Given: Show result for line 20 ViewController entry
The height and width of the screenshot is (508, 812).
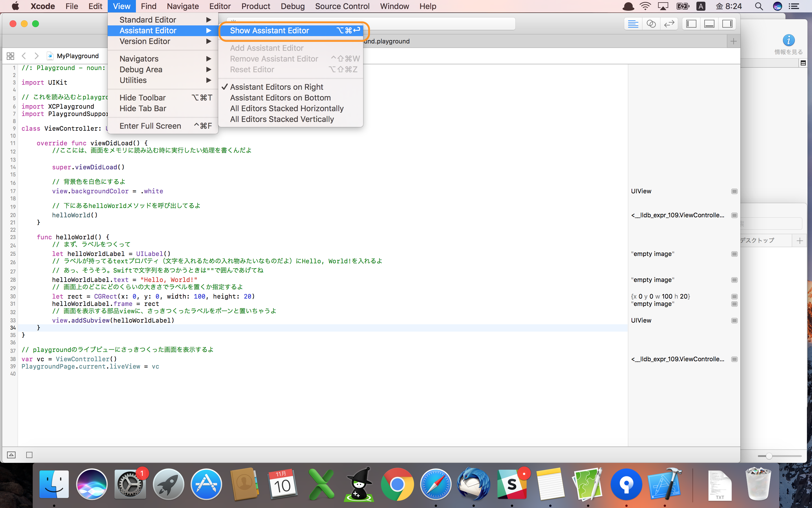Looking at the screenshot, I should pyautogui.click(x=734, y=215).
